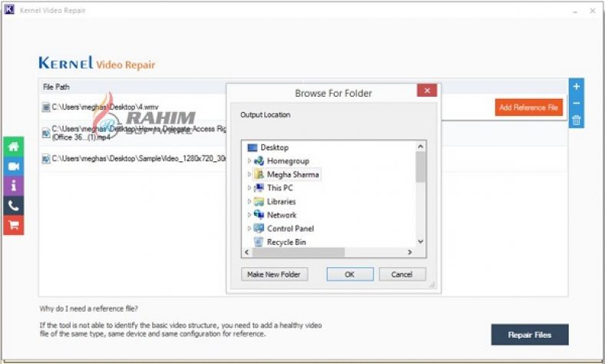Screen dimensions: 605x364
Task: Click the trash delete all icon
Action: [576, 120]
